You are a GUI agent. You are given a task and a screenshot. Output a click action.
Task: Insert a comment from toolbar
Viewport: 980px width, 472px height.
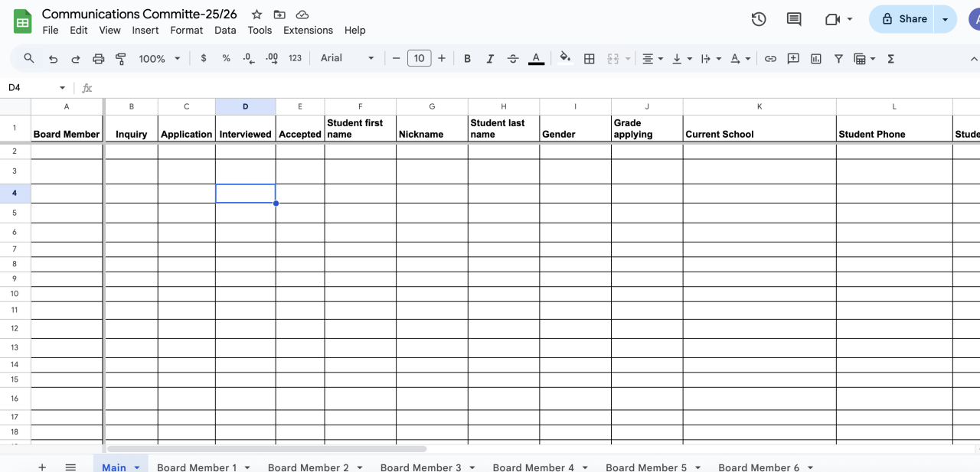pos(793,58)
